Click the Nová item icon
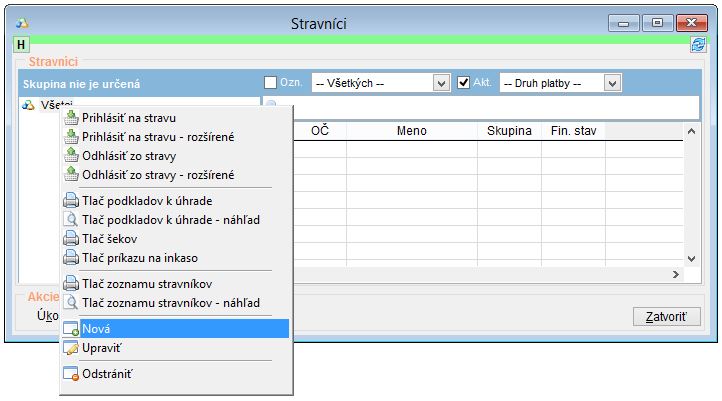The width and height of the screenshot is (722, 401). pyautogui.click(x=71, y=329)
